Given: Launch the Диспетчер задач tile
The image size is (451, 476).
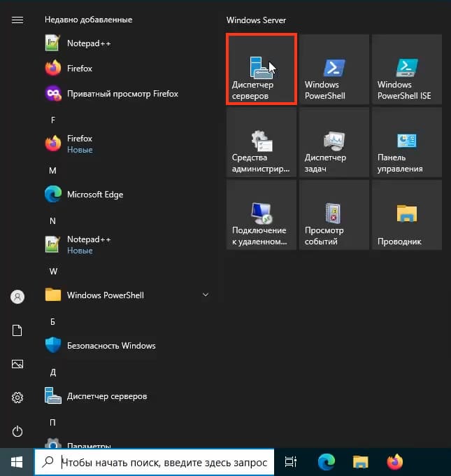Looking at the screenshot, I should [x=334, y=142].
